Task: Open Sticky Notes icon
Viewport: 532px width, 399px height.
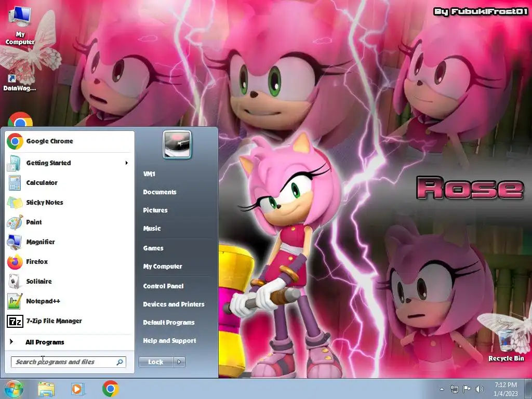Action: click(x=15, y=203)
